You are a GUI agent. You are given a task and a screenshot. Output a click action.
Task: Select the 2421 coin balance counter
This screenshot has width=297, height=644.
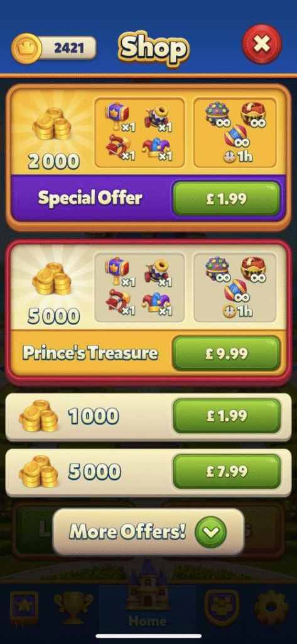point(68,48)
